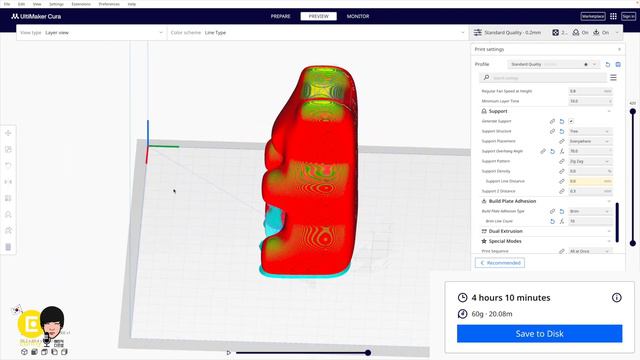Select the Mirror tool in left toolbar
The image size is (640, 360).
click(x=8, y=182)
